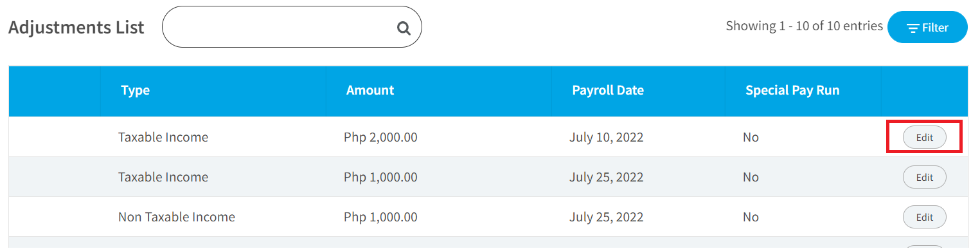
Task: Select the Php 2,000.00 amount cell
Action: [x=380, y=137]
